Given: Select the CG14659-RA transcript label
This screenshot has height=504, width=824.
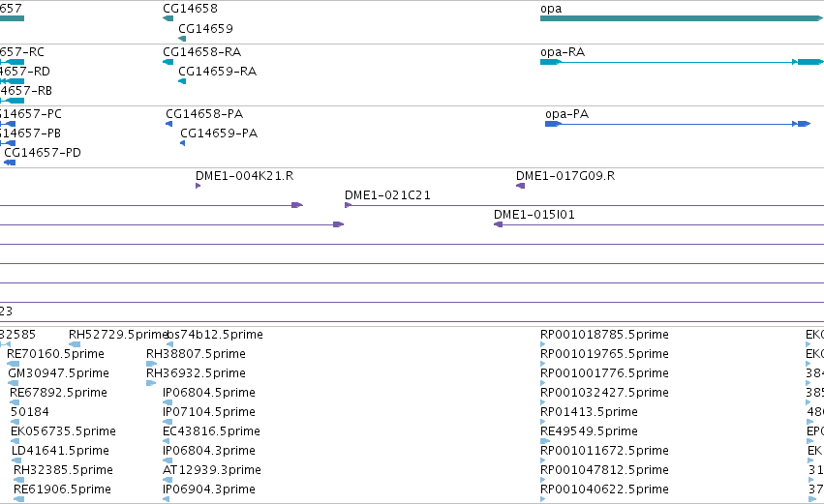Looking at the screenshot, I should pyautogui.click(x=217, y=72).
